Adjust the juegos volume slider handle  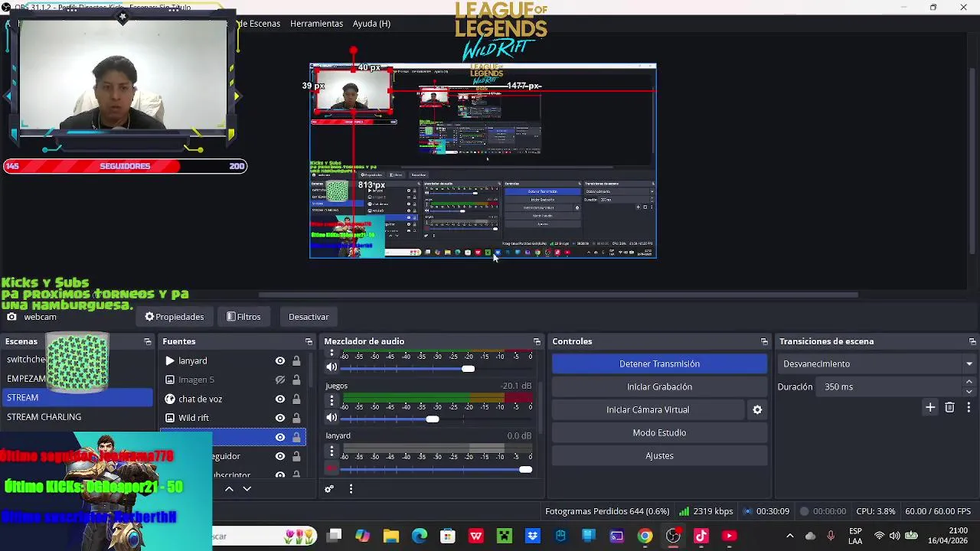coord(433,419)
